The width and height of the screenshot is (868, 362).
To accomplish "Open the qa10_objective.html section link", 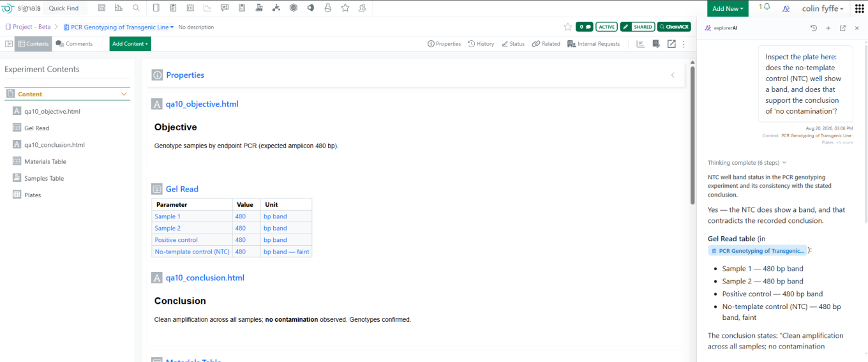I will pos(202,104).
